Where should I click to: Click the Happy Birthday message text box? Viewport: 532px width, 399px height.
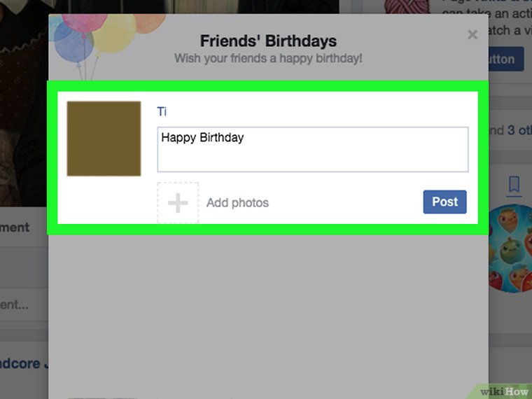pyautogui.click(x=312, y=149)
